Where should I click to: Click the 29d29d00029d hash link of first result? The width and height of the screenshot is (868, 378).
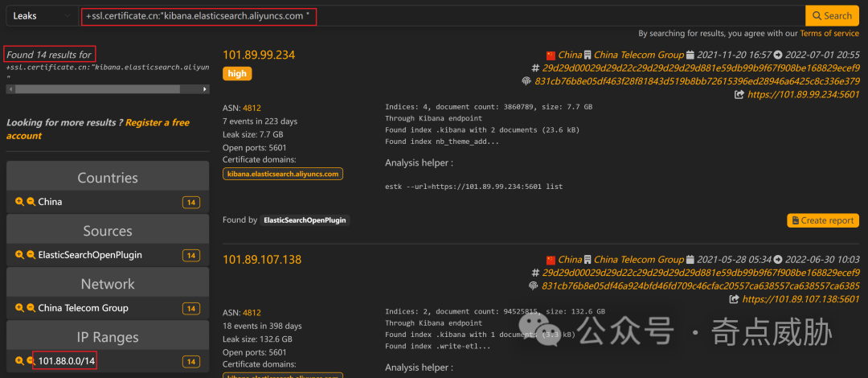(701, 68)
